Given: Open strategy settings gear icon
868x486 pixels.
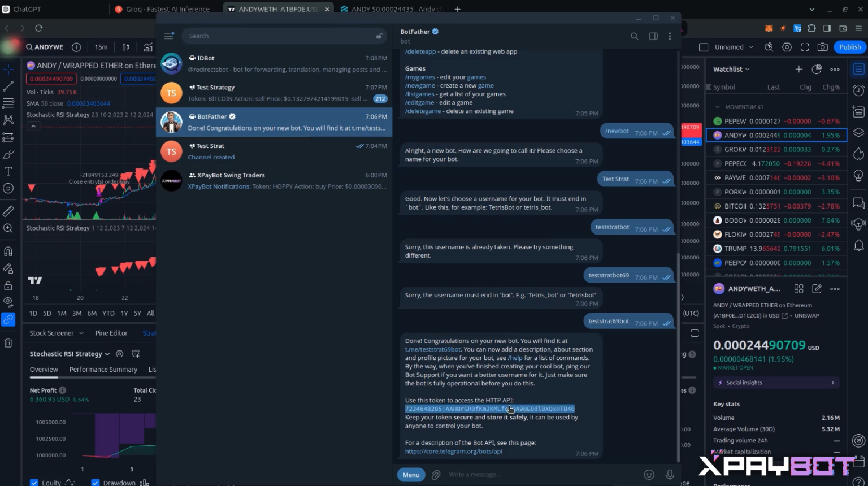Looking at the screenshot, I should point(119,354).
